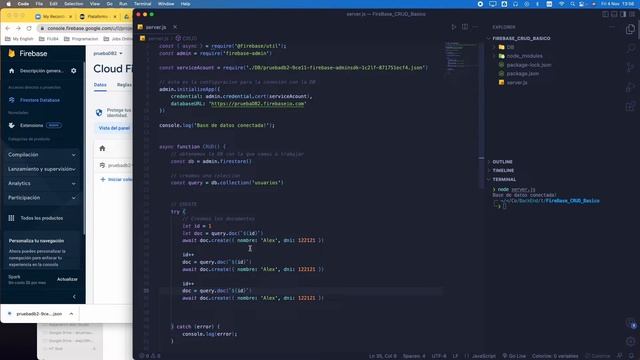Click the Extensions icon in Firebase sidebar
The width and height of the screenshot is (640, 360).
(x=11, y=125)
